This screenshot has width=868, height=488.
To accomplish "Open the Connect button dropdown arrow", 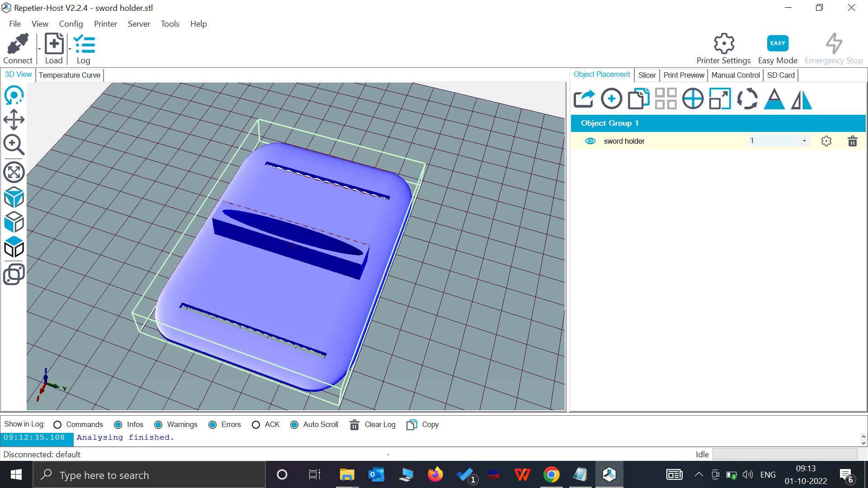I will coord(38,49).
